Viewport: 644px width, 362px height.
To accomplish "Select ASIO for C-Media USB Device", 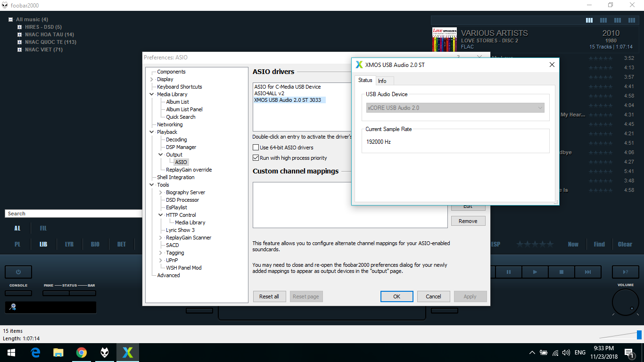I will coord(288,87).
